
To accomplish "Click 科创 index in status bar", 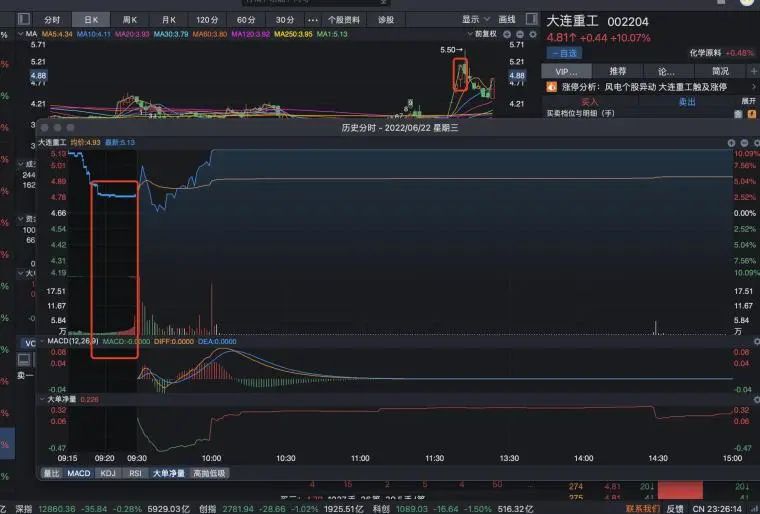I will (x=381, y=509).
